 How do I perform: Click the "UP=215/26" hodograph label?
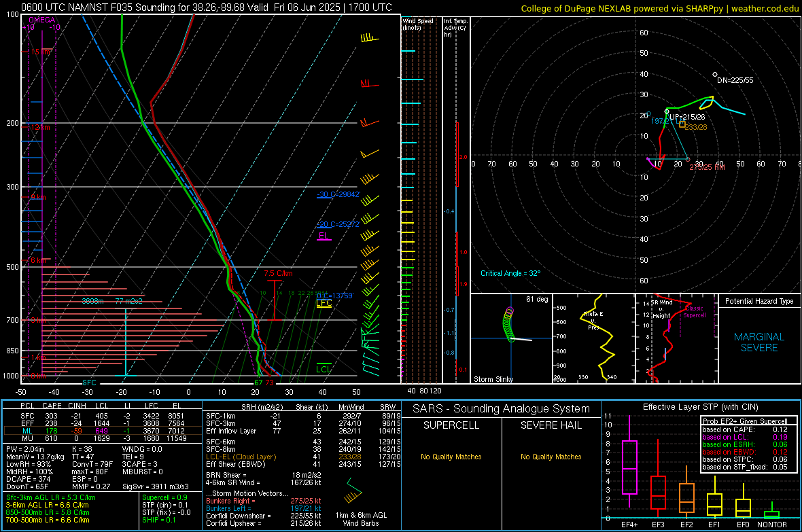click(x=687, y=117)
